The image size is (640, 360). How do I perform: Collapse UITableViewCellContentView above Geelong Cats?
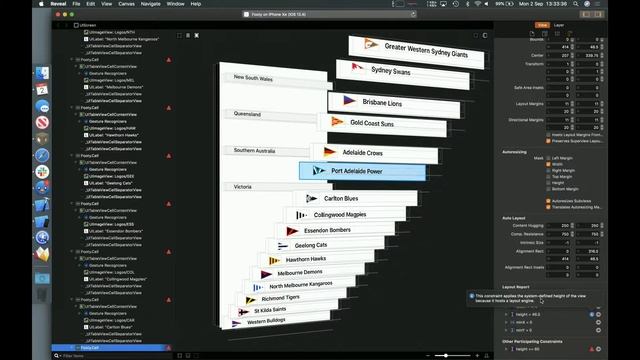click(x=76, y=162)
